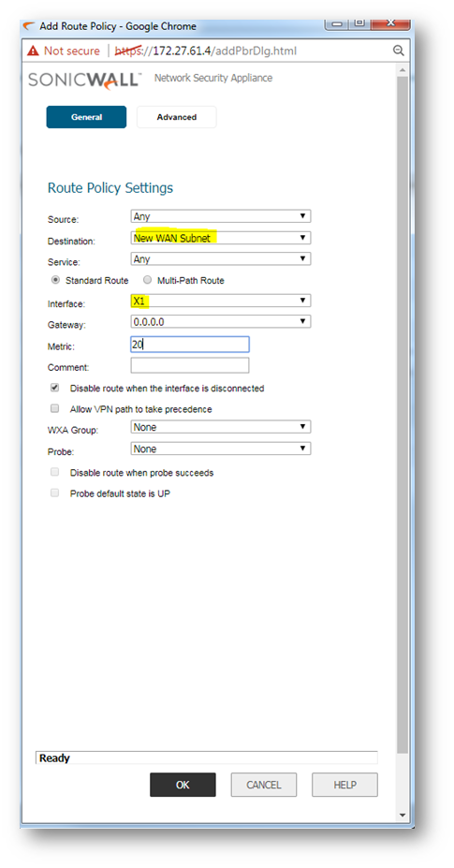Image resolution: width=454 pixels, height=868 pixels.
Task: Toggle Disable route when interface is disconnected
Action: tap(55, 388)
